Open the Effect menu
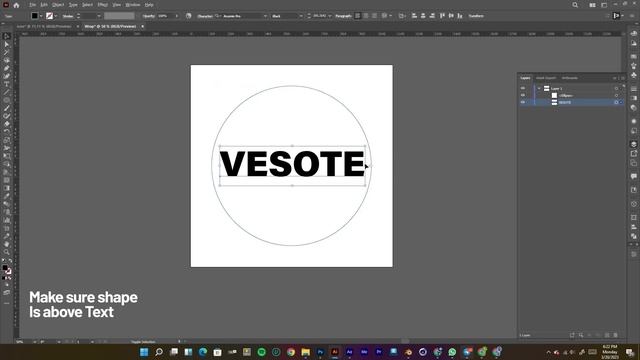This screenshot has width=640, height=360. coord(102,5)
